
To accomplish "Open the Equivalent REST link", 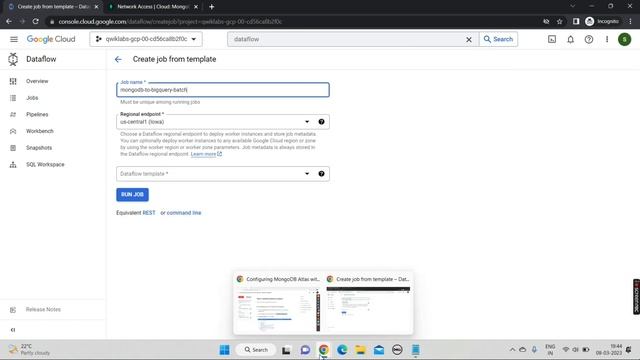I will [x=149, y=213].
